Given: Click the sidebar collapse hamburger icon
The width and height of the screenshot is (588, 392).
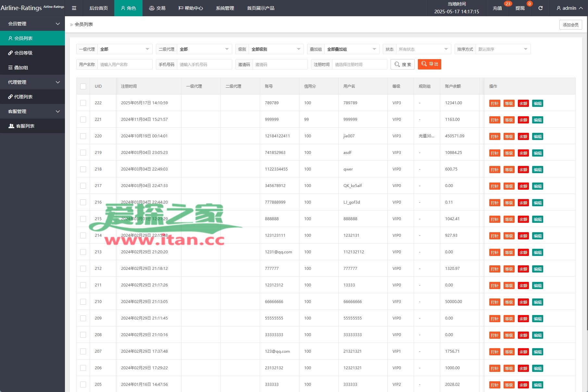Looking at the screenshot, I should 74,8.
